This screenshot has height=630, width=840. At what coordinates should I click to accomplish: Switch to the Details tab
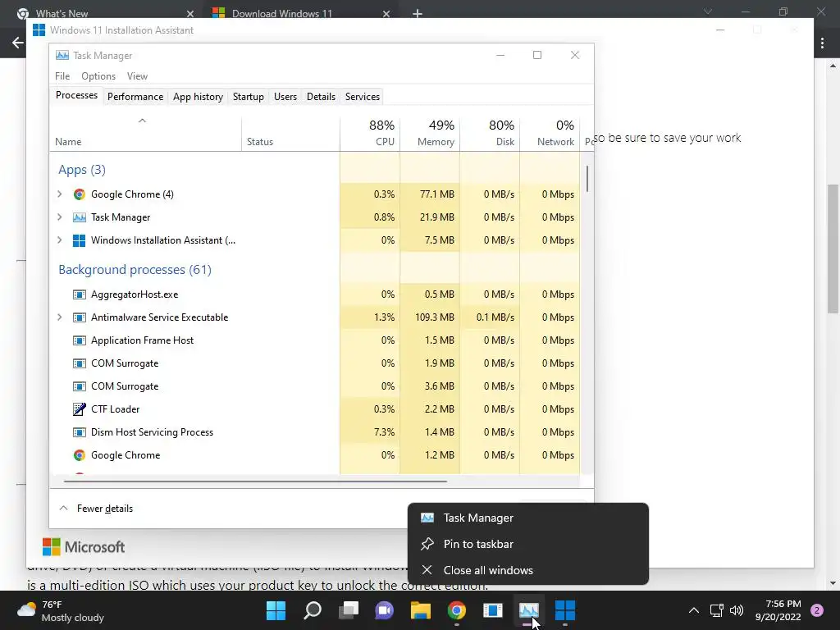coord(321,97)
